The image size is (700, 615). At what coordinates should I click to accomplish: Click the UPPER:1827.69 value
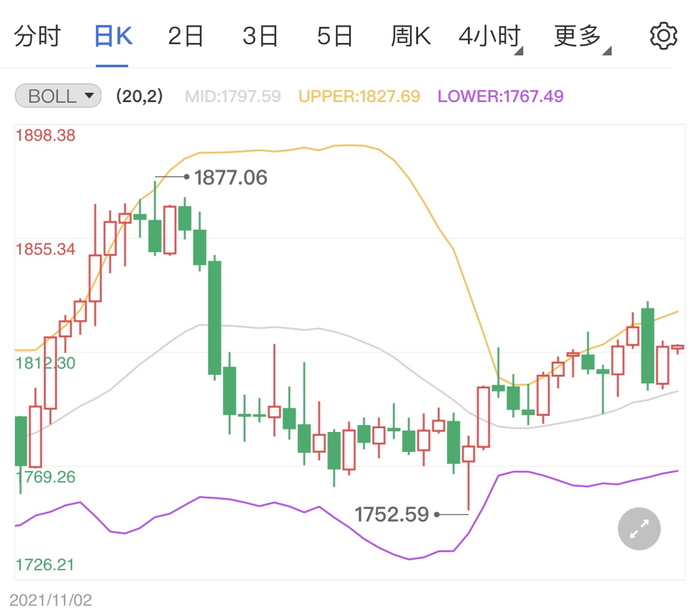(360, 96)
